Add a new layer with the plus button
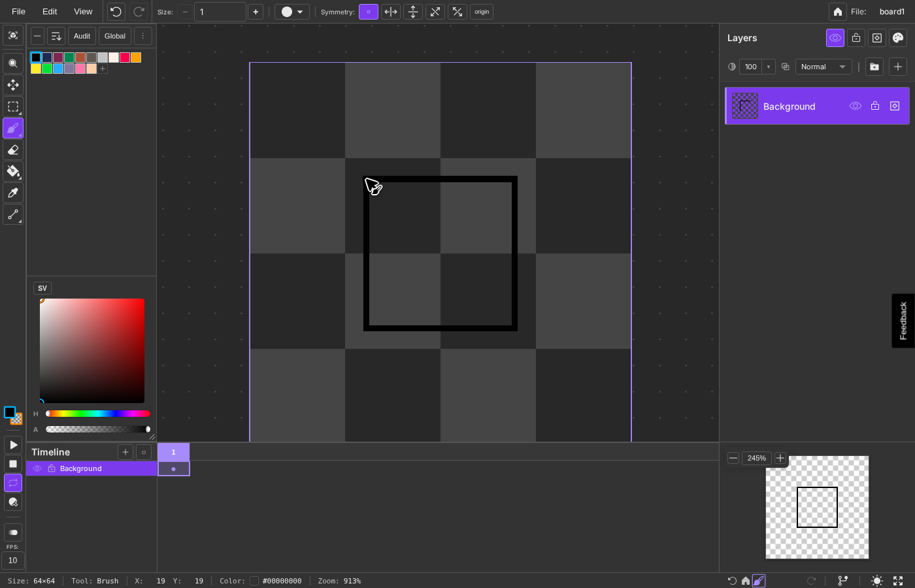The height and width of the screenshot is (588, 915). 898,67
